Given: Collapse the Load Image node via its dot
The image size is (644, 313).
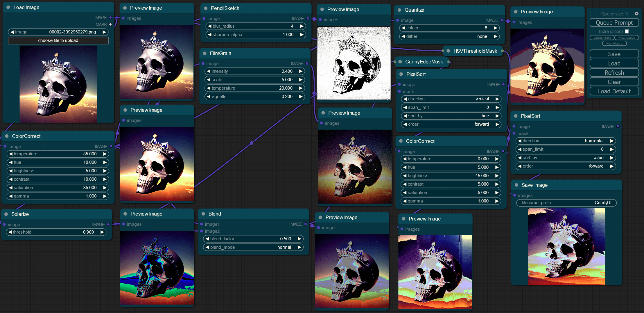Looking at the screenshot, I should 8,7.
